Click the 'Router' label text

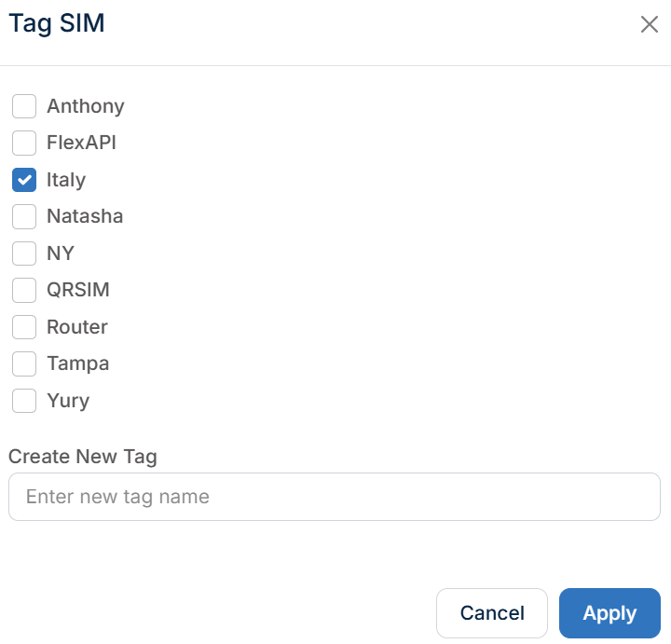(77, 326)
